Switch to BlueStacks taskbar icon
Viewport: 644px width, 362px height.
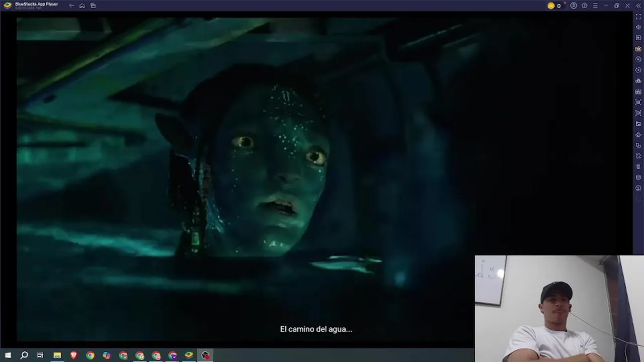tap(189, 355)
